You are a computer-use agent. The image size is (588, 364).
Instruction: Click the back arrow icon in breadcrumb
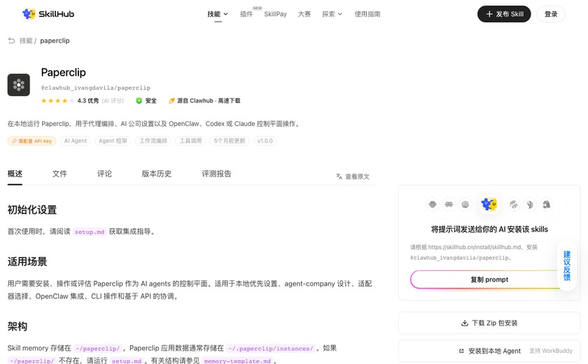click(x=12, y=41)
